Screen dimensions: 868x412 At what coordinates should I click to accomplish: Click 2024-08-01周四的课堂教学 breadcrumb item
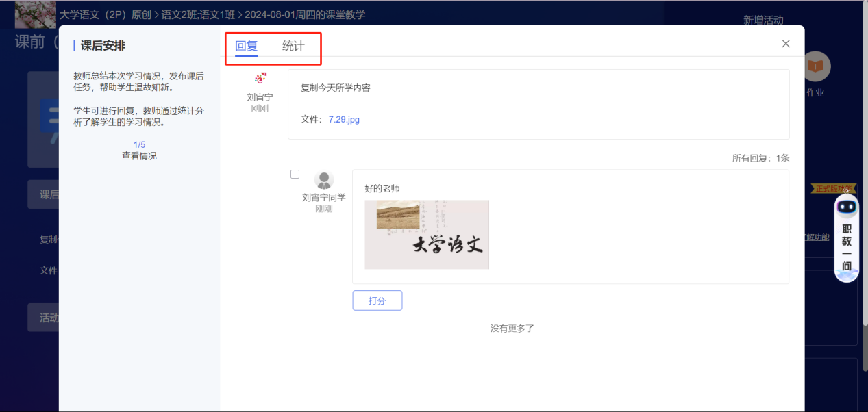point(305,14)
